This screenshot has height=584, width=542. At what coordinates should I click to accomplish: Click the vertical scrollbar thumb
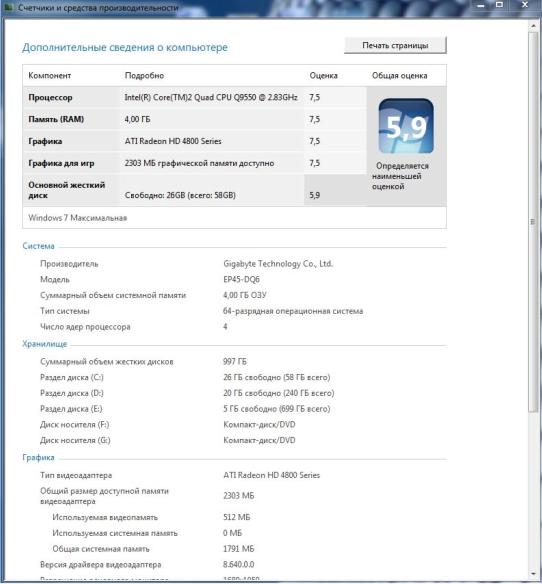tap(532, 222)
